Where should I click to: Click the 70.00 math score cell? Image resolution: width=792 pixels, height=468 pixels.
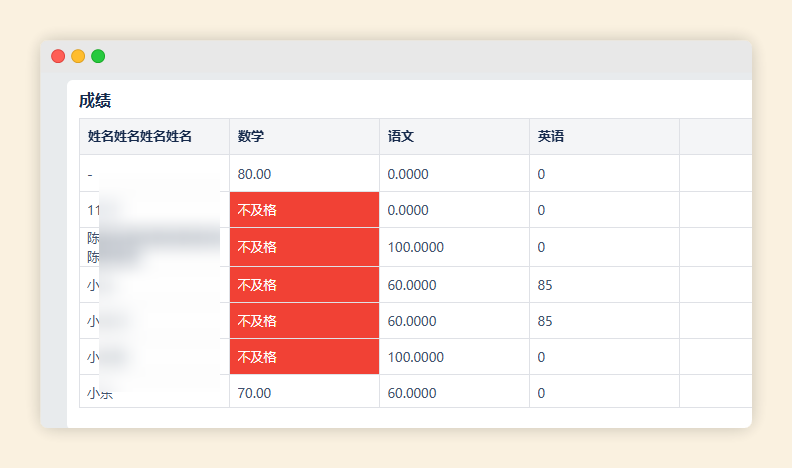254,393
